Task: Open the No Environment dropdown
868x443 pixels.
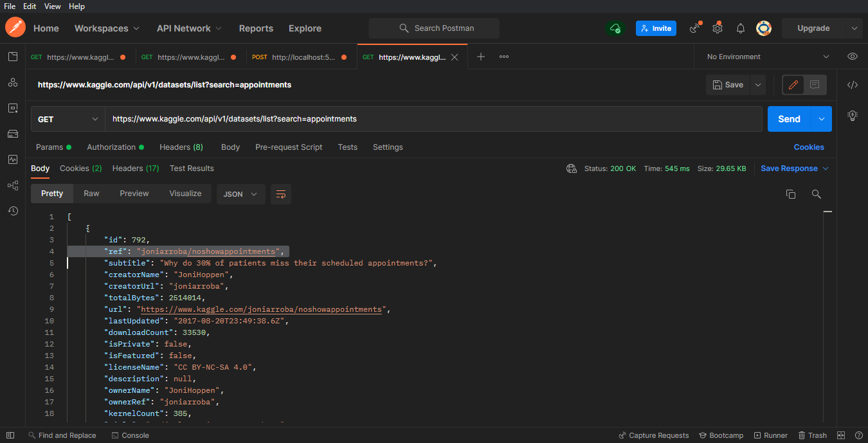Action: pyautogui.click(x=768, y=57)
